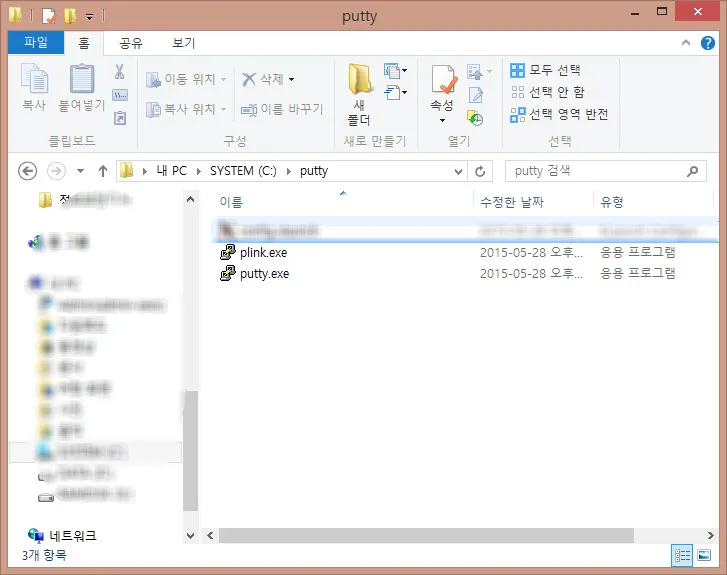The height and width of the screenshot is (575, 727).
Task: Click the navigation pane scroll down arrow
Action: (190, 536)
